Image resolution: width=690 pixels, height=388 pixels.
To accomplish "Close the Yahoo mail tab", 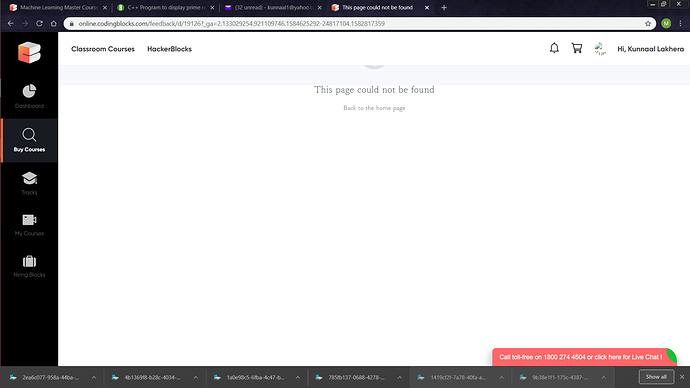I will coord(319,7).
